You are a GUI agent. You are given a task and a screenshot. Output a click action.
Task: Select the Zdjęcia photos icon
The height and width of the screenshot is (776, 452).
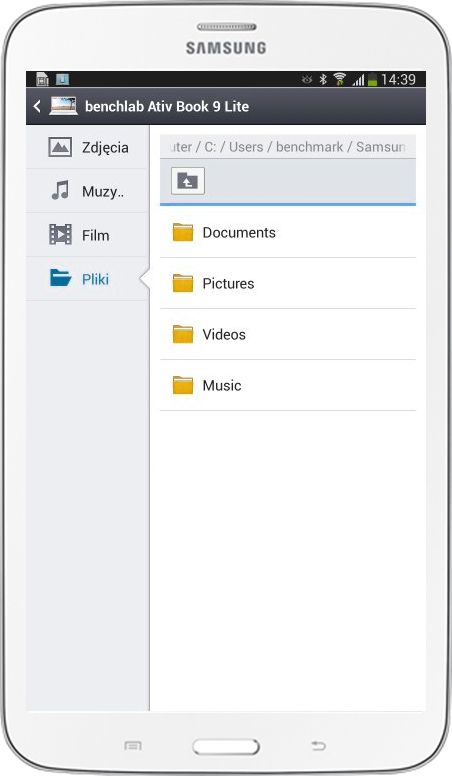point(60,147)
